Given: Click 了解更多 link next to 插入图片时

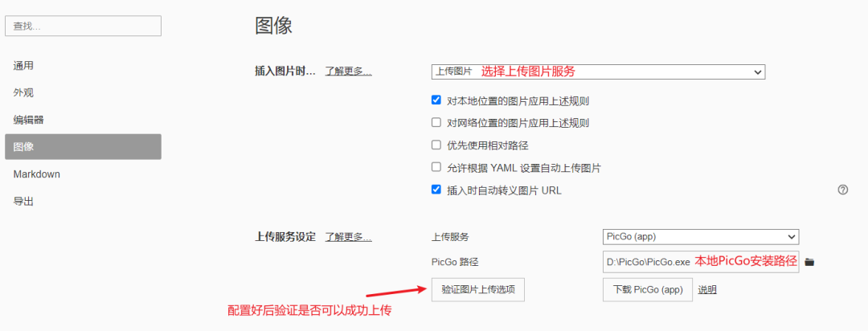Looking at the screenshot, I should (349, 72).
